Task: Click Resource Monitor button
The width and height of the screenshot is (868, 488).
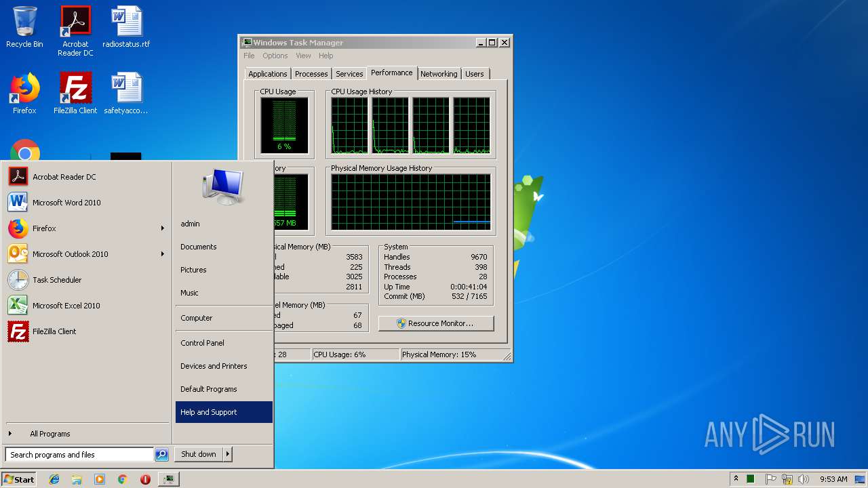Action: click(x=436, y=323)
